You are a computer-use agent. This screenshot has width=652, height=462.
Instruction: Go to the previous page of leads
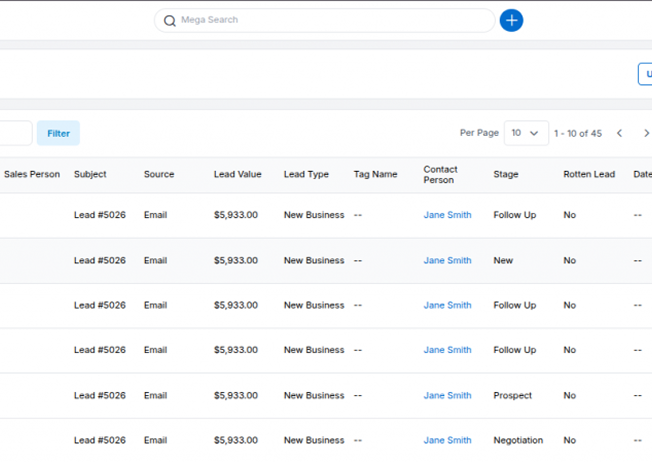click(619, 133)
